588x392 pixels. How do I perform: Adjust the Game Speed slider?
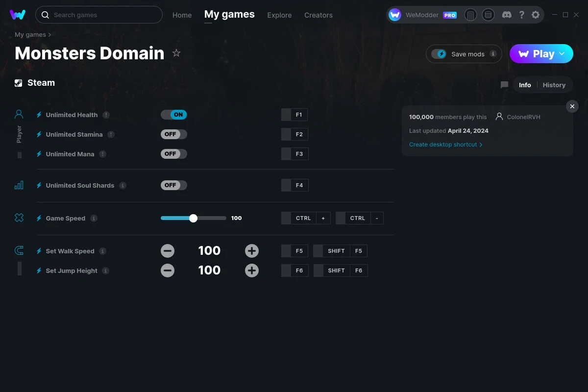click(193, 218)
